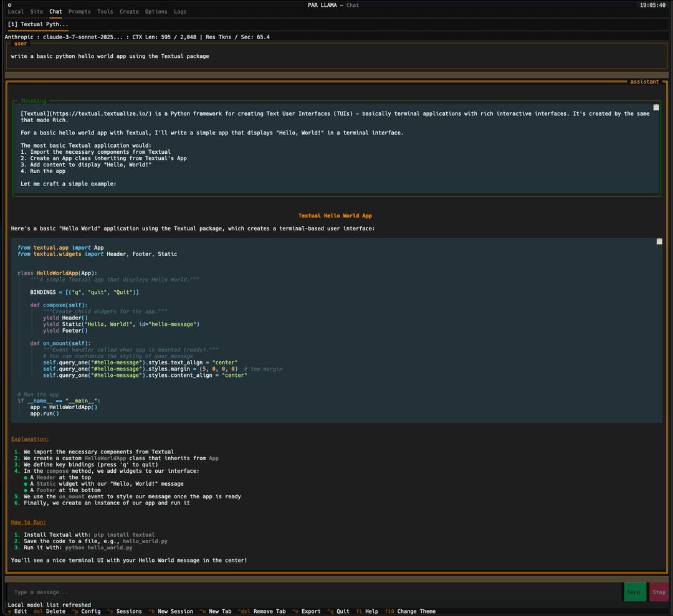This screenshot has height=616, width=673.
Task: Click the Stop button
Action: click(x=659, y=592)
